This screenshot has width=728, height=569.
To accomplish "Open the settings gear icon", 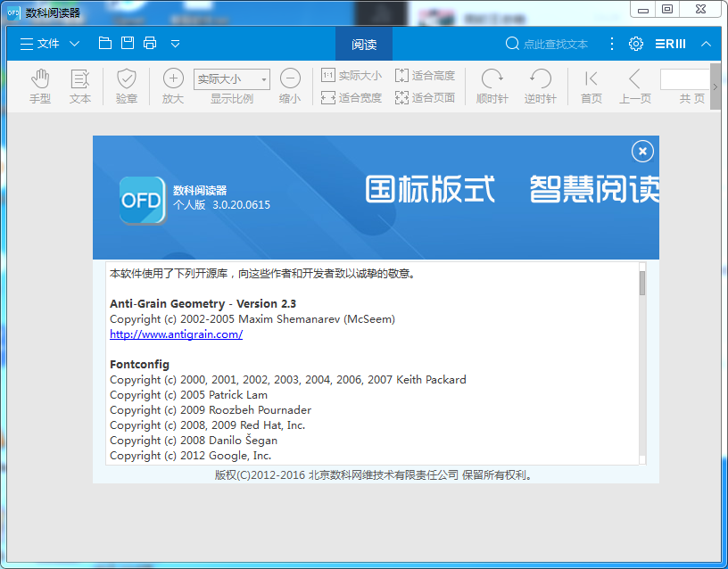I will tap(635, 42).
